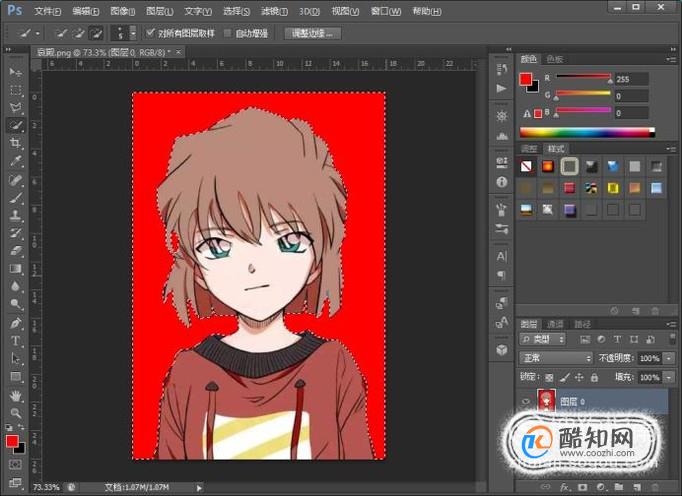The image size is (682, 496).
Task: Choose New Selection mode in options bar
Action: click(61, 33)
